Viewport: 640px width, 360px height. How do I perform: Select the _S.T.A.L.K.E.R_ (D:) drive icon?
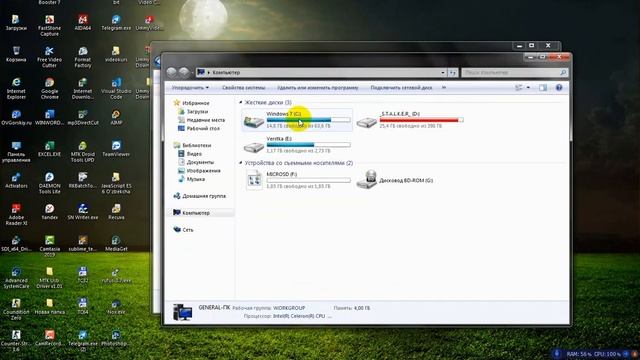[366, 122]
